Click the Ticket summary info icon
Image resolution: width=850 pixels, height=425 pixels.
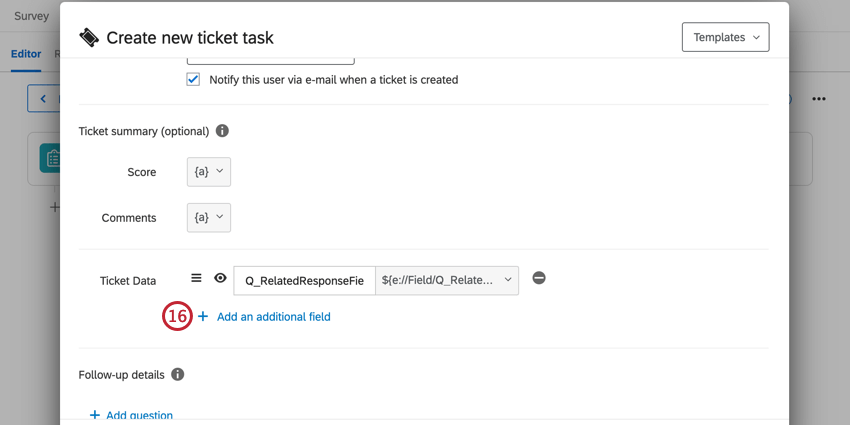pyautogui.click(x=222, y=131)
